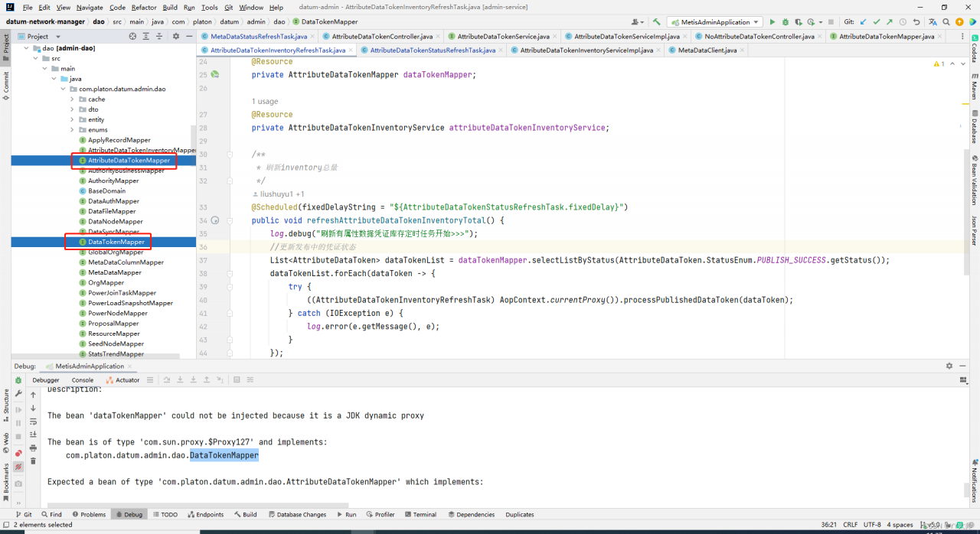Commit changes with the Git checkmark icon
The width and height of the screenshot is (980, 534).
[x=877, y=22]
